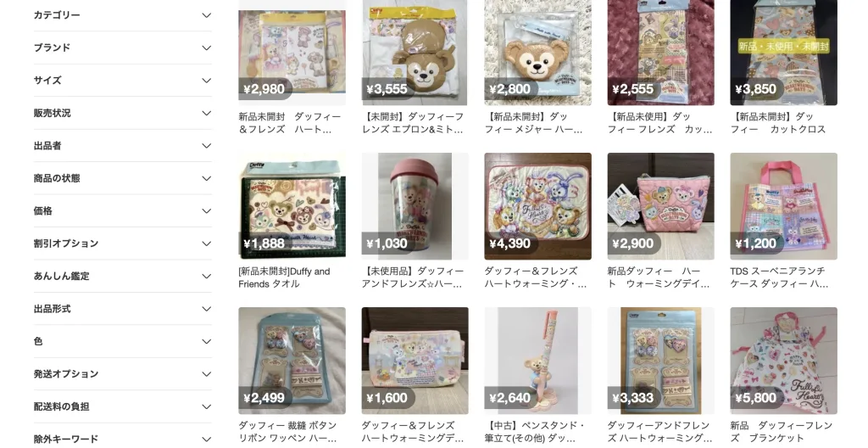Click the Duffy and Friends タオル title link

[x=284, y=277]
